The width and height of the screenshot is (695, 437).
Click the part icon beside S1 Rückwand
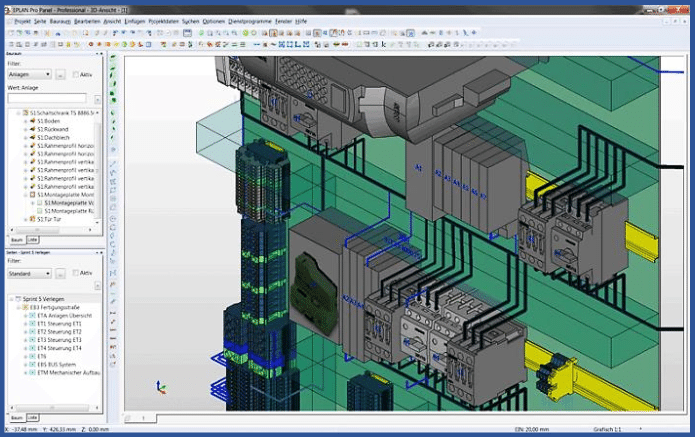pyautogui.click(x=32, y=129)
